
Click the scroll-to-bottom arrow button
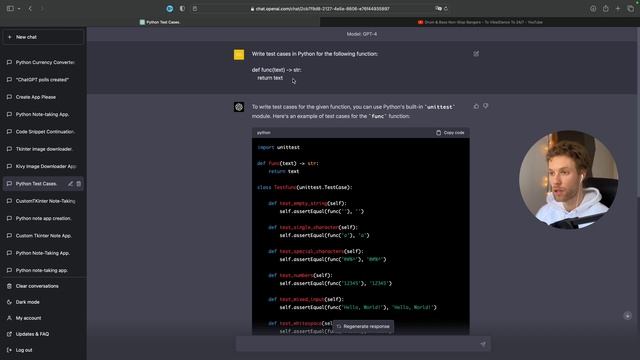[627, 316]
